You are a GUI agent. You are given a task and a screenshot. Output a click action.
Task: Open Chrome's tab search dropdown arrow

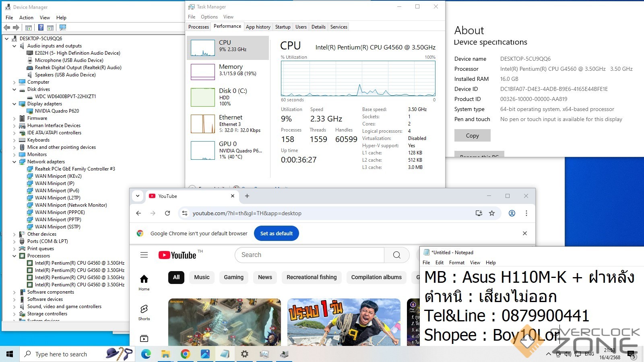(x=138, y=196)
